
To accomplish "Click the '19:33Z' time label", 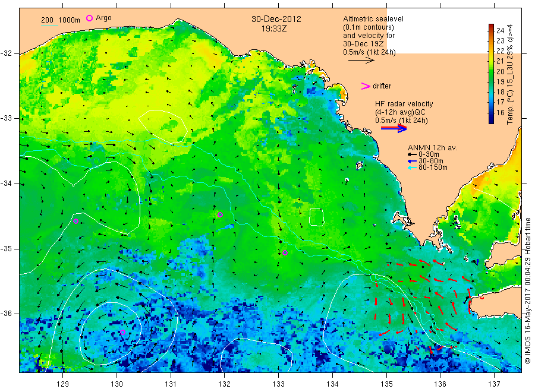I will [x=274, y=29].
